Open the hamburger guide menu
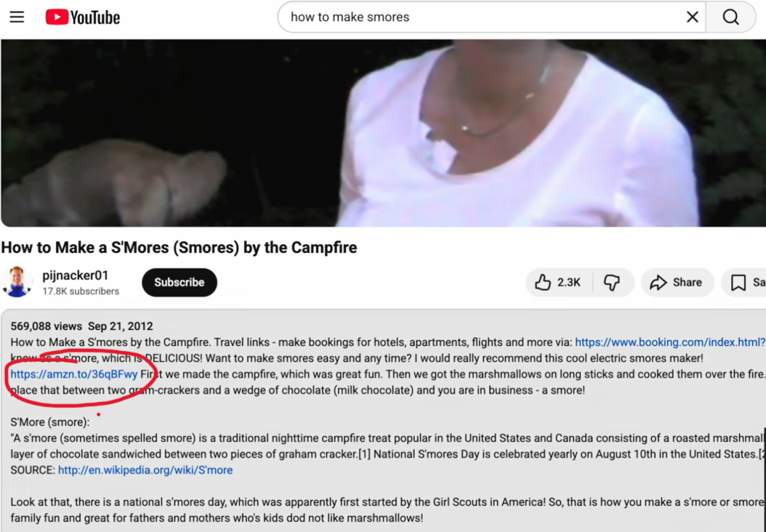Screen dimensions: 766x532 [x=17, y=17]
